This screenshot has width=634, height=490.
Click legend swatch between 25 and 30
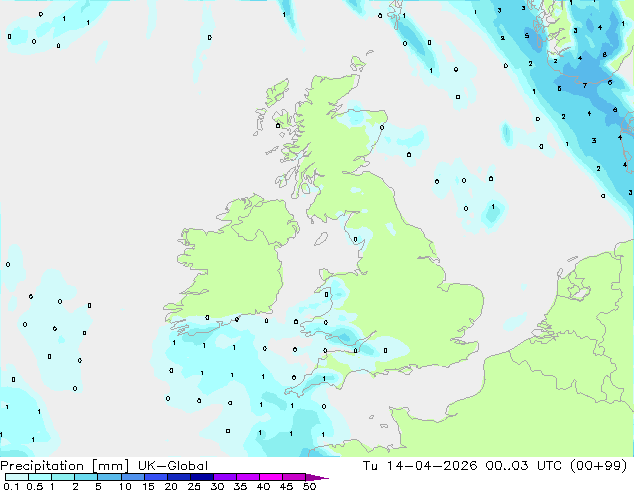tap(202, 477)
